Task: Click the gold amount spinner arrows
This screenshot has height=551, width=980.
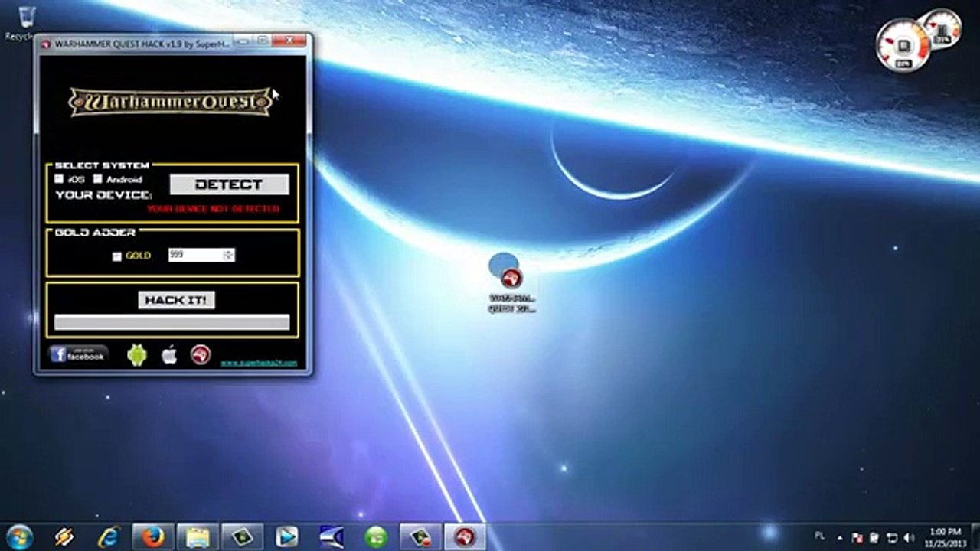Action: (x=229, y=255)
